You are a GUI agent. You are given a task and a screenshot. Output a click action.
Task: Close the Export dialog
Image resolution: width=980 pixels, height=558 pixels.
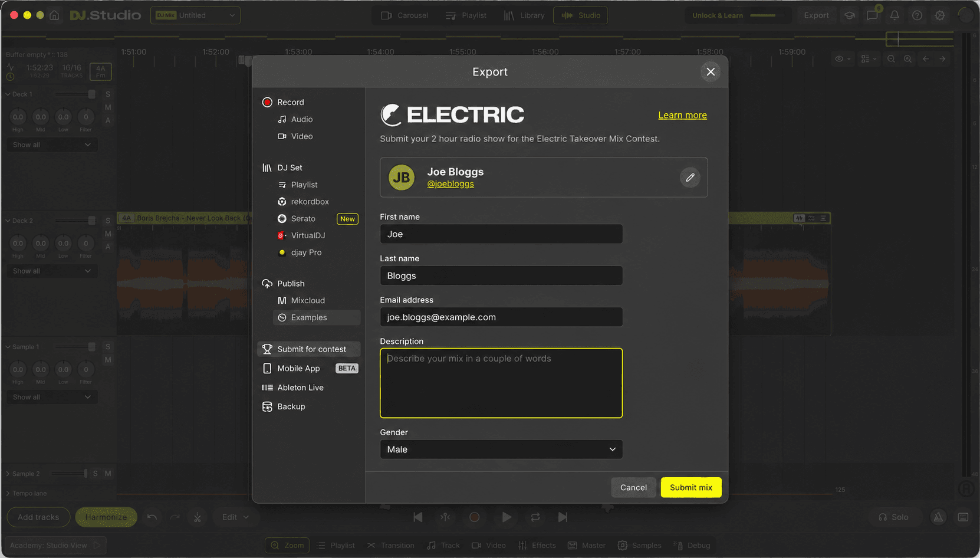click(x=711, y=71)
